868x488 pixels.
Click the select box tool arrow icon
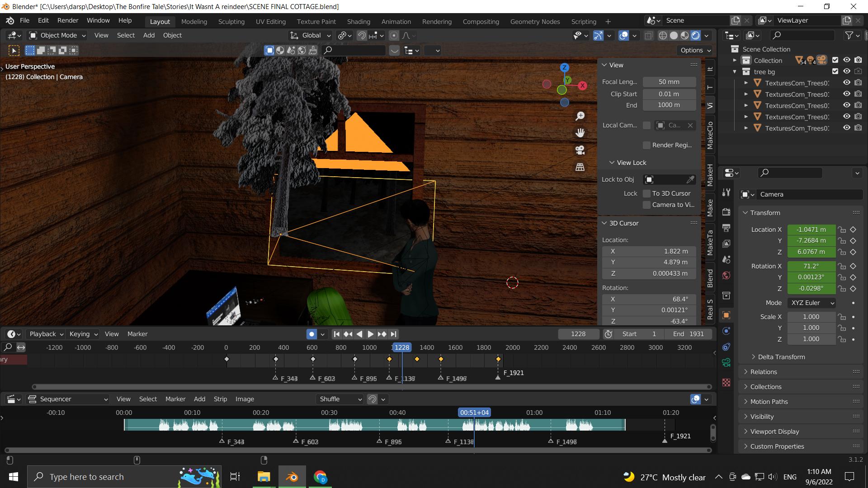[14, 51]
